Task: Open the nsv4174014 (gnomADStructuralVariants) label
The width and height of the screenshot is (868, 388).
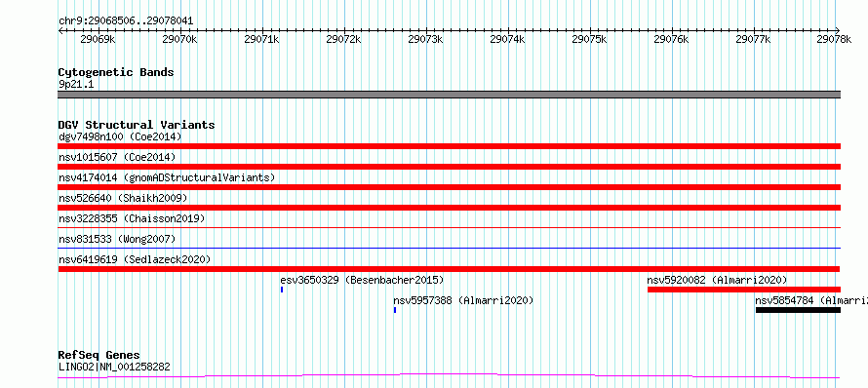Action: [167, 177]
